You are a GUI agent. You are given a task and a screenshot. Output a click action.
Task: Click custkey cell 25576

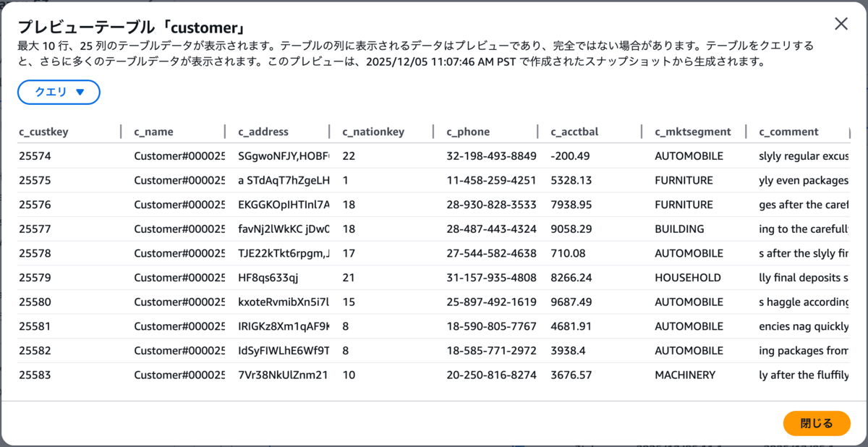point(35,205)
